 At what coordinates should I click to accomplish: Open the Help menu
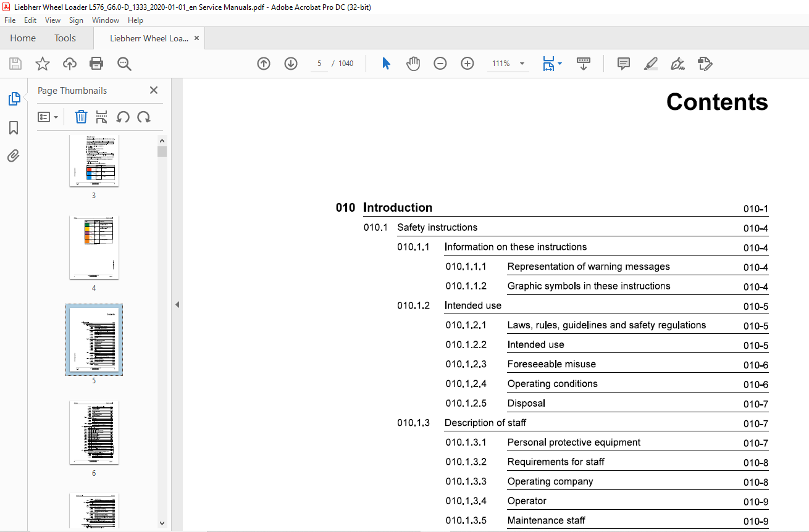[x=135, y=20]
